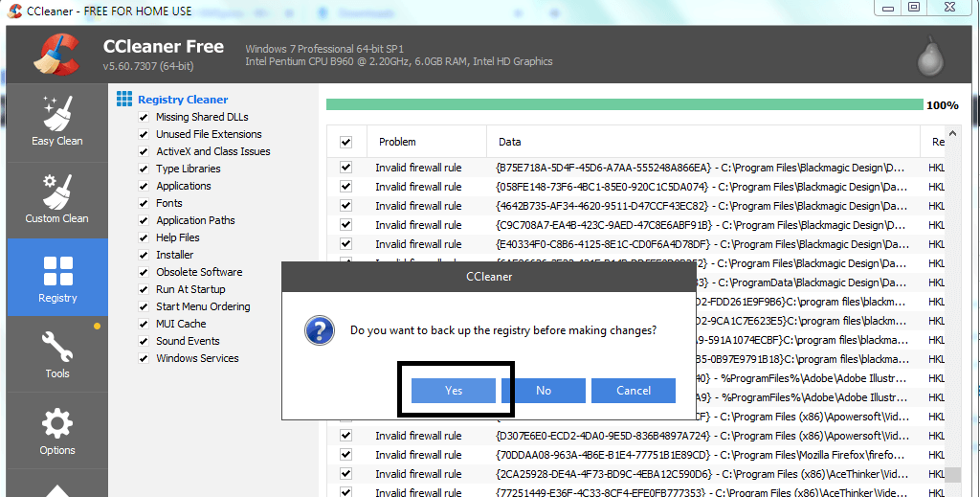Select the {E40334F0-C8B6-4125-8E1C-CD0F6A4D78DF} data entry
The width and height of the screenshot is (980, 497).
coord(702,244)
